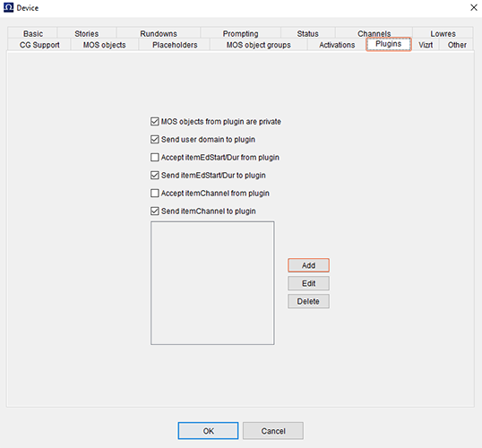
Task: Click the Add plugin button
Action: coord(308,265)
